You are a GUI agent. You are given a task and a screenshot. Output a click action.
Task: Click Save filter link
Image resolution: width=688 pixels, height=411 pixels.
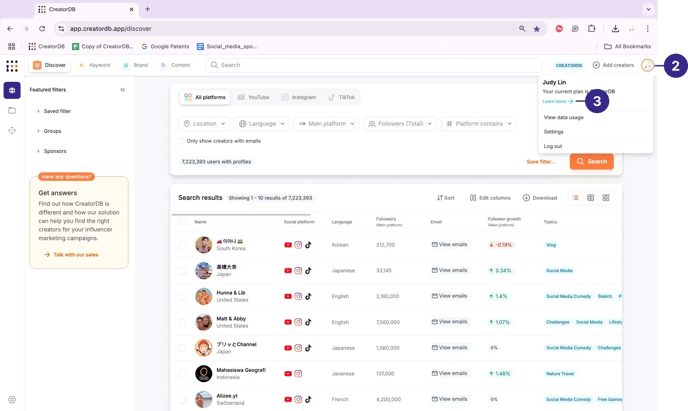tap(541, 162)
